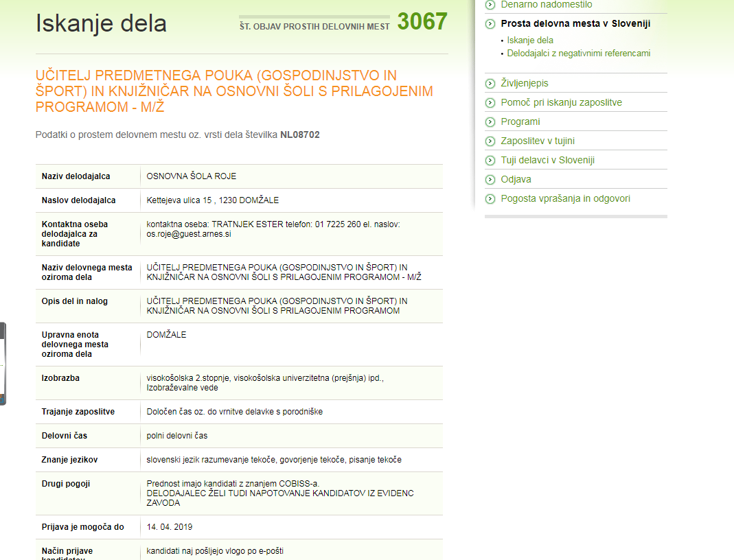
Task: Click the arrow icon beside Pomoč pri iskanju zaposlitve
Action: tap(490, 103)
